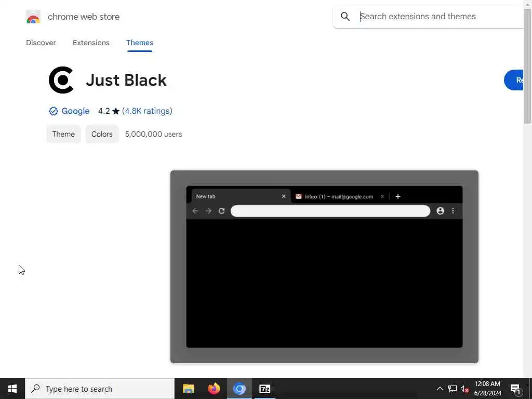This screenshot has width=532, height=399.
Task: Click the network status tray icon
Action: point(453,389)
